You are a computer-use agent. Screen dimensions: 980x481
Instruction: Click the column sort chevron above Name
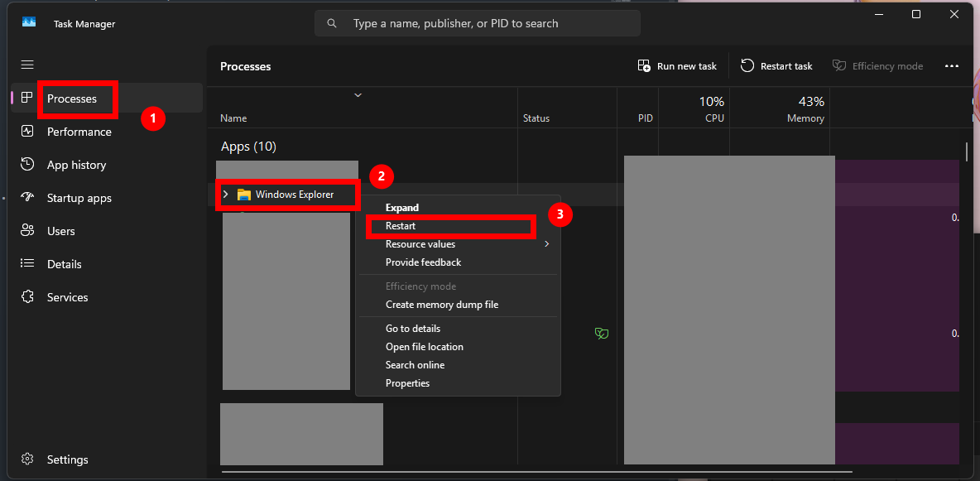pyautogui.click(x=358, y=95)
